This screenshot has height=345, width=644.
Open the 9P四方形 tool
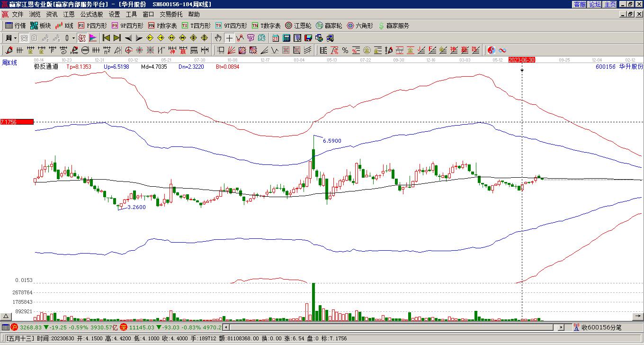point(127,26)
